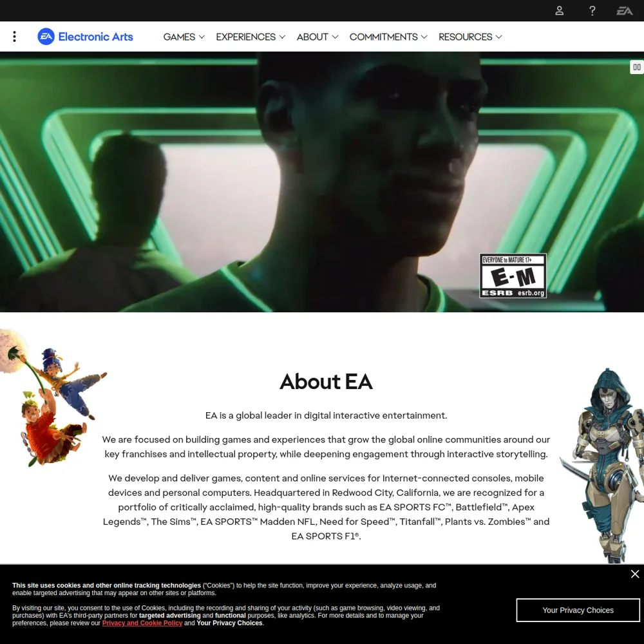Screen dimensions: 644x644
Task: Pause the hero video
Action: coord(637,67)
